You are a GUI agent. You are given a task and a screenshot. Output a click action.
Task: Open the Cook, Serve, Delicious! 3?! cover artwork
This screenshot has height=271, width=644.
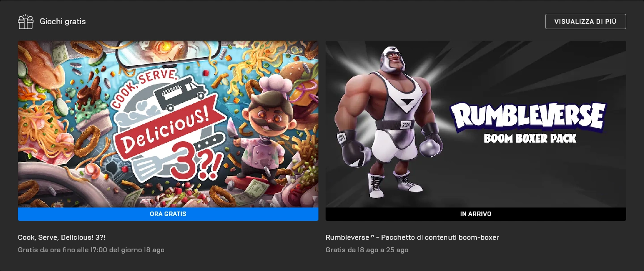tap(168, 124)
